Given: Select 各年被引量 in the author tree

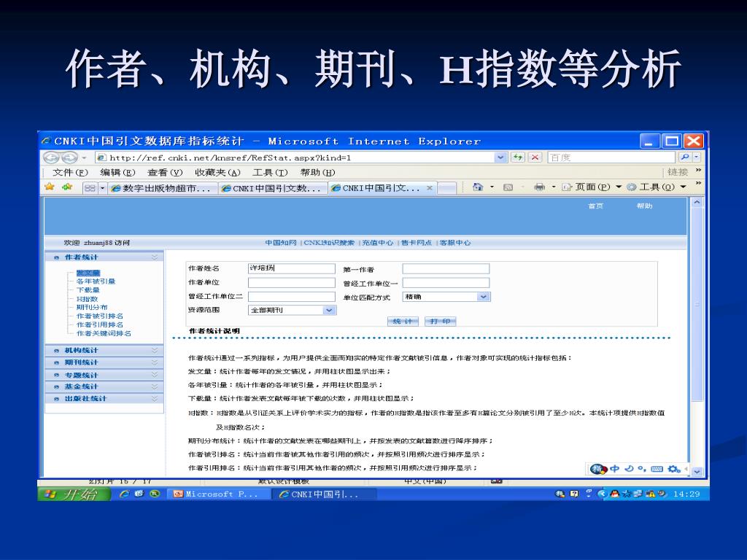Looking at the screenshot, I should coord(96,281).
